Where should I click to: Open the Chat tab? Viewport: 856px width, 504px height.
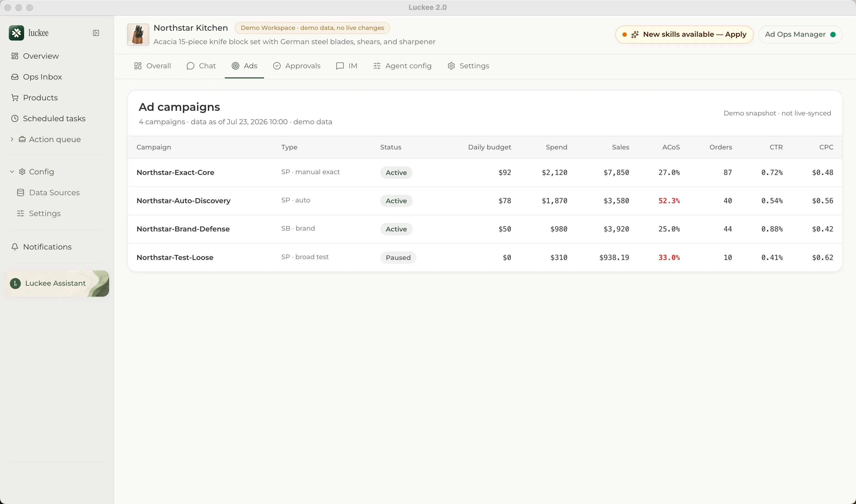click(x=201, y=66)
